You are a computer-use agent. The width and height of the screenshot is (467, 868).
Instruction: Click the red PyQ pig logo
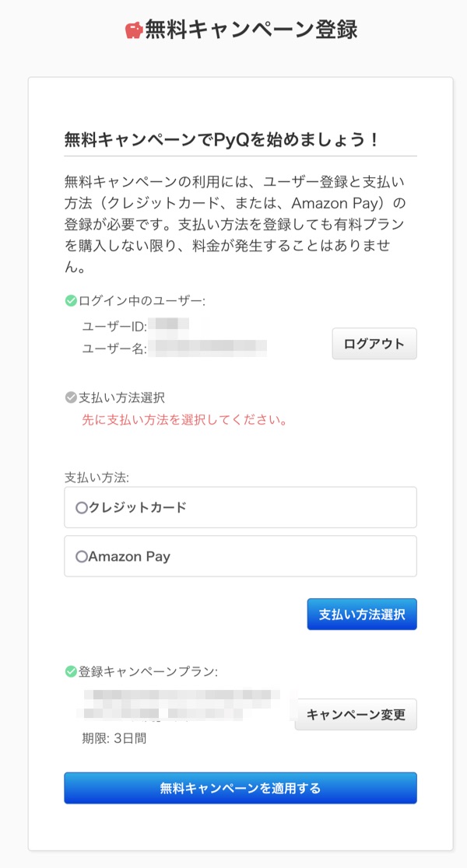pyautogui.click(x=134, y=30)
